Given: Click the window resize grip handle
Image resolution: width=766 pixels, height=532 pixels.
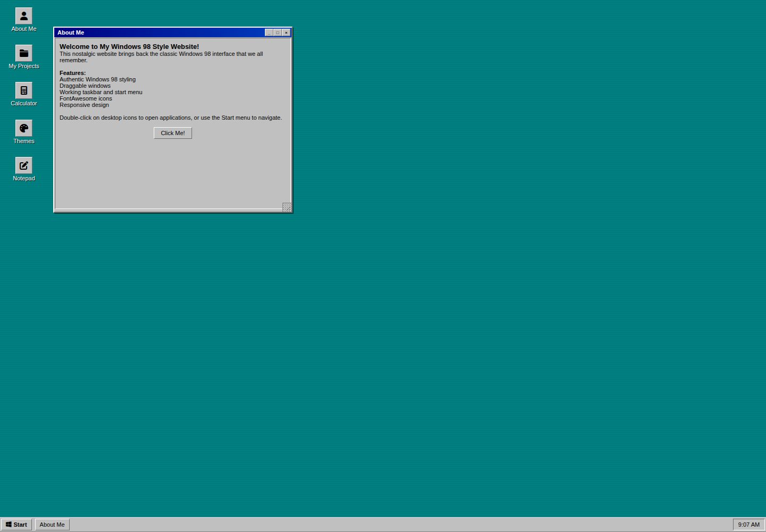Looking at the screenshot, I should point(287,207).
